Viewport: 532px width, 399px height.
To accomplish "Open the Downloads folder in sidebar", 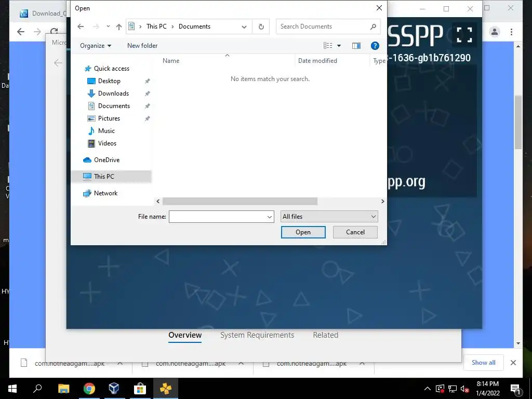I will coord(113,94).
